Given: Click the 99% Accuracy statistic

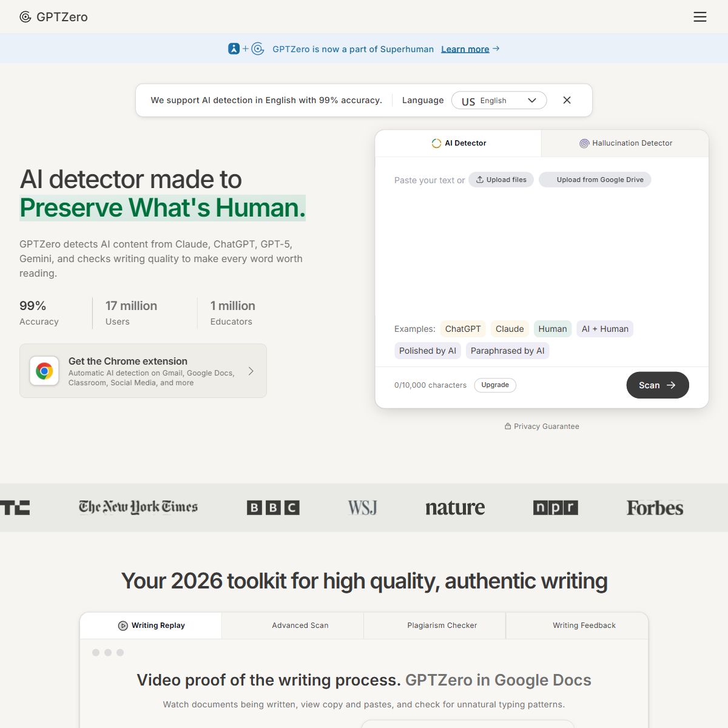Looking at the screenshot, I should point(39,313).
